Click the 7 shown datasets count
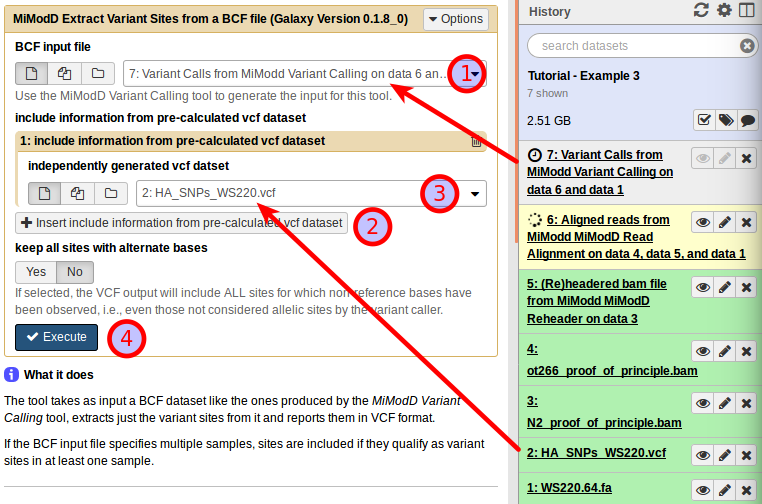The image size is (762, 504). (548, 93)
